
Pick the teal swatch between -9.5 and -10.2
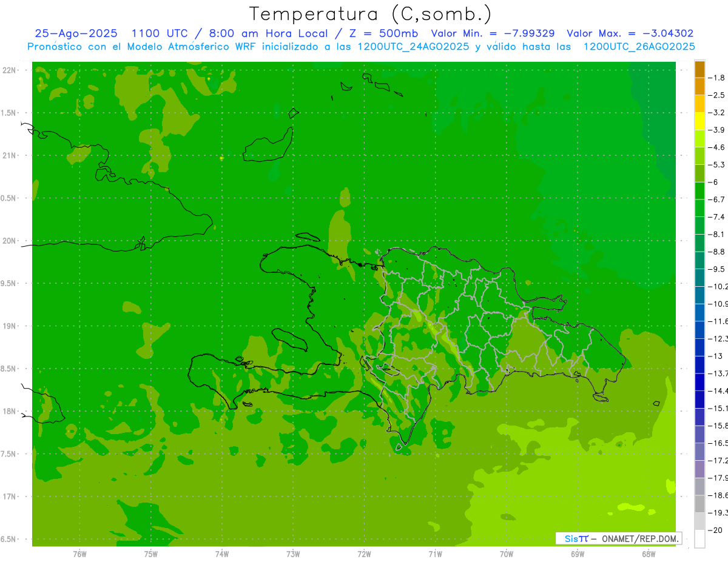point(699,278)
